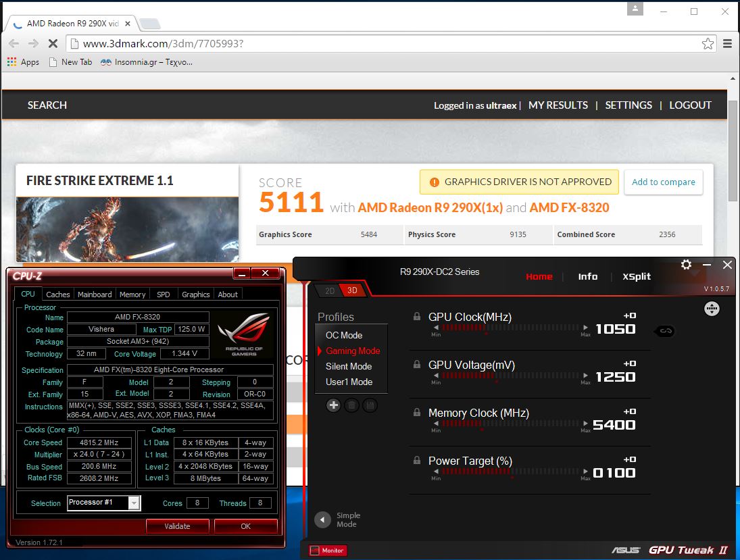Image resolution: width=740 pixels, height=560 pixels.
Task: Click the browser address bar URL
Action: 164,44
